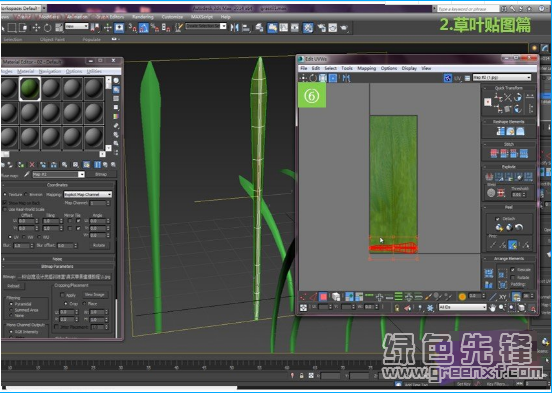The width and height of the screenshot is (552, 393).
Task: Toggle Select by Element in Edit UVWs
Action: [335, 297]
